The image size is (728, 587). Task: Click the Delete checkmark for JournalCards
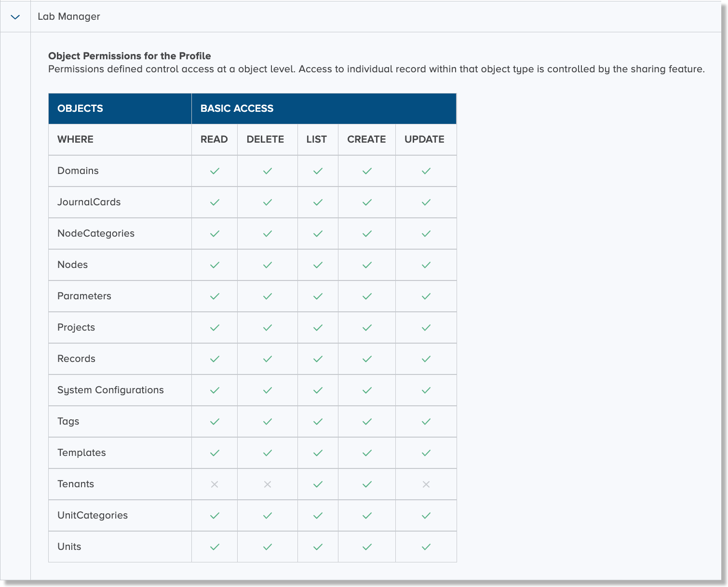coord(267,202)
